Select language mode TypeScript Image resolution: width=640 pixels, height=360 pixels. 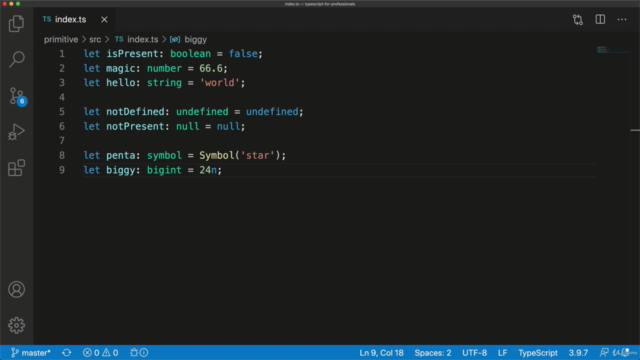click(538, 353)
